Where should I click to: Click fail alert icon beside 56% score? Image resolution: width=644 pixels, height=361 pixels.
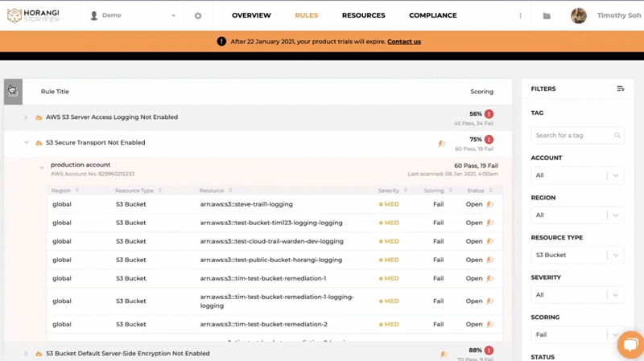click(489, 114)
